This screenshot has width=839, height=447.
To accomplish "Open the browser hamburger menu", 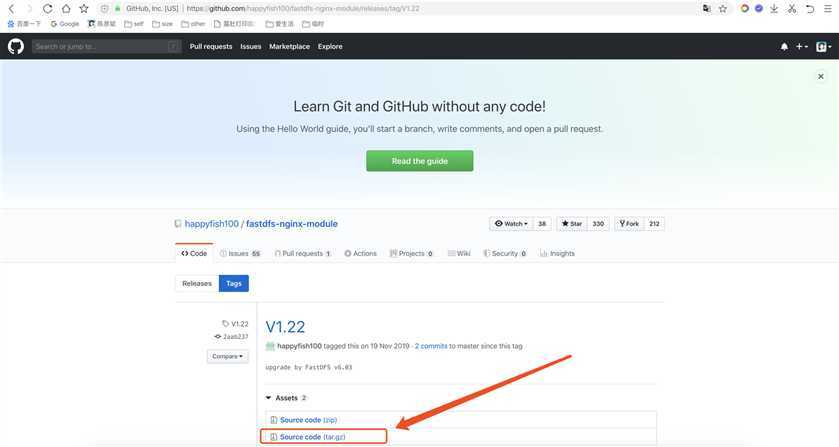I will click(x=828, y=9).
